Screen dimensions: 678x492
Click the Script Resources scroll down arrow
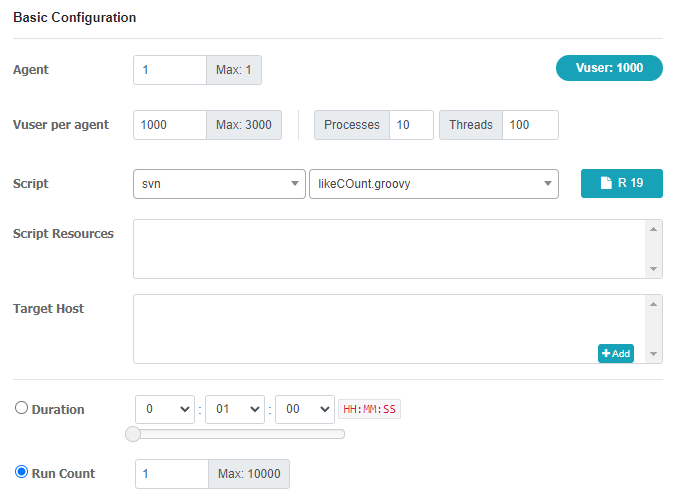point(653,269)
